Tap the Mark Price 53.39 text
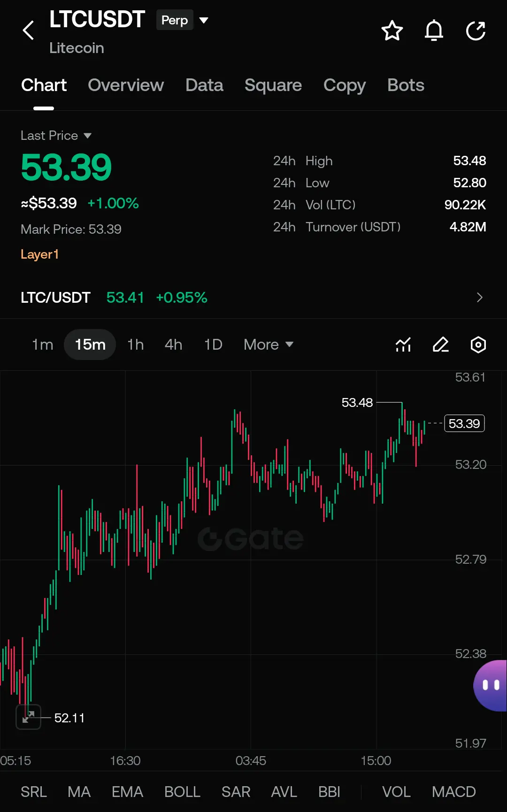 click(71, 229)
